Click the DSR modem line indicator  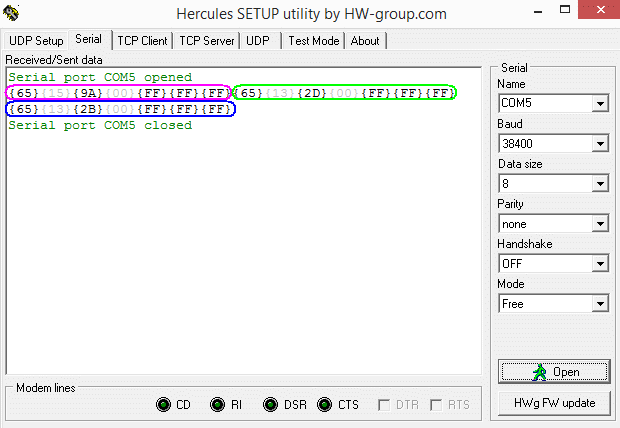pos(271,405)
